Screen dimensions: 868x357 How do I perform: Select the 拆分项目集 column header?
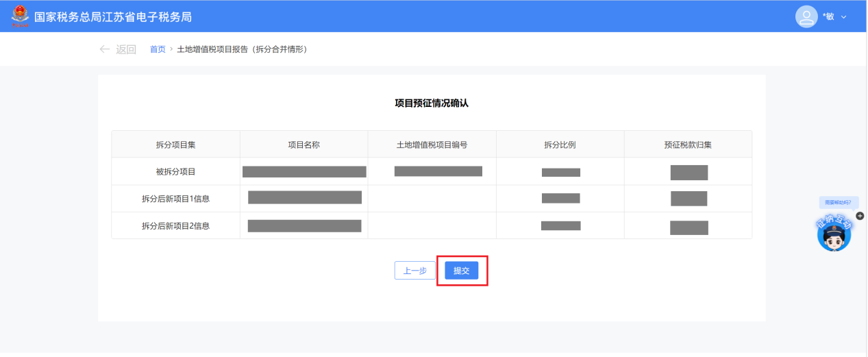[175, 145]
